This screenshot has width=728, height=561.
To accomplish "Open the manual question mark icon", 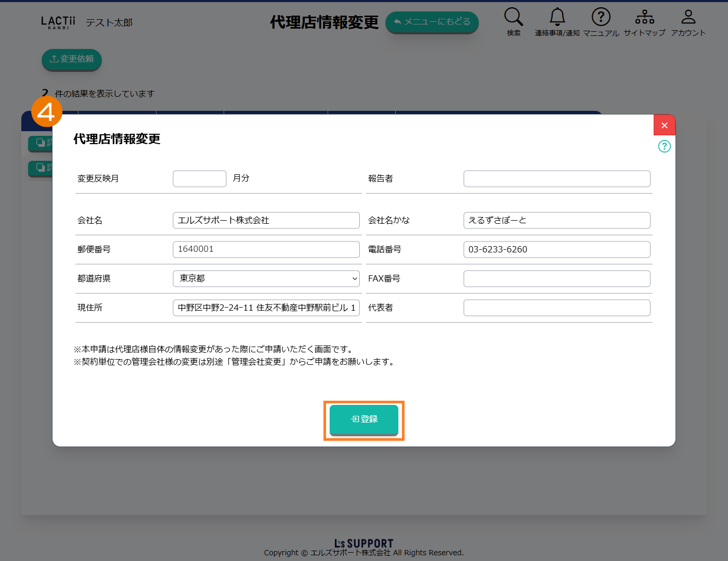I will click(601, 17).
